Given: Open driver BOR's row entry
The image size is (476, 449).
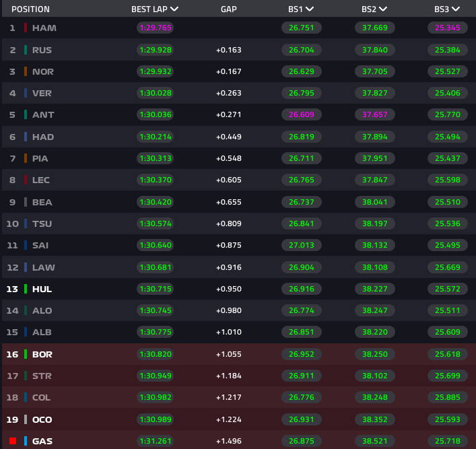Looking at the screenshot, I should pyautogui.click(x=42, y=354).
